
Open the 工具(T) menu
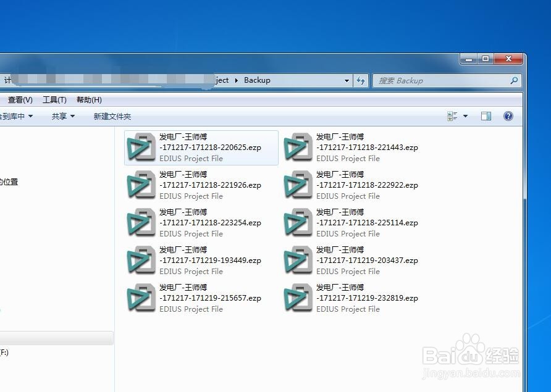54,100
